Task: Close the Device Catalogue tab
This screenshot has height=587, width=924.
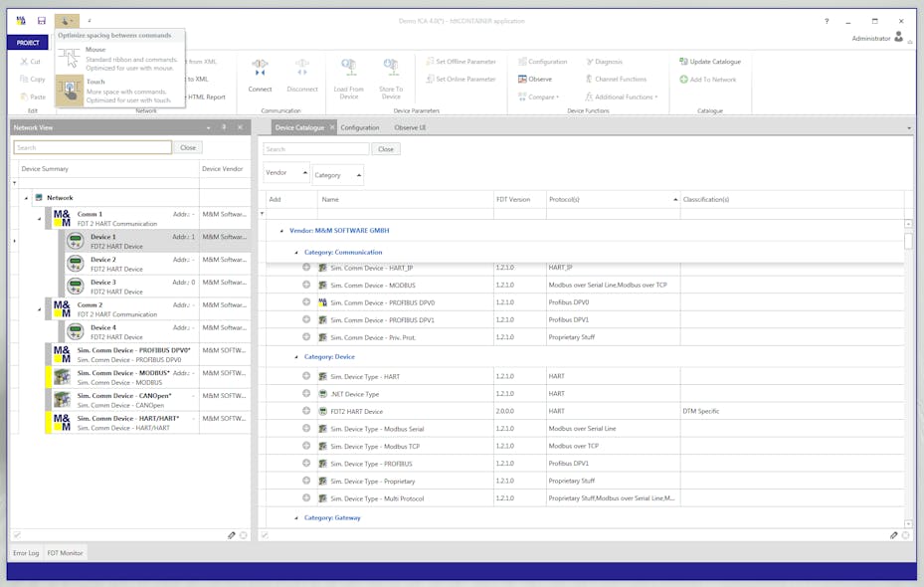Action: 332,126
